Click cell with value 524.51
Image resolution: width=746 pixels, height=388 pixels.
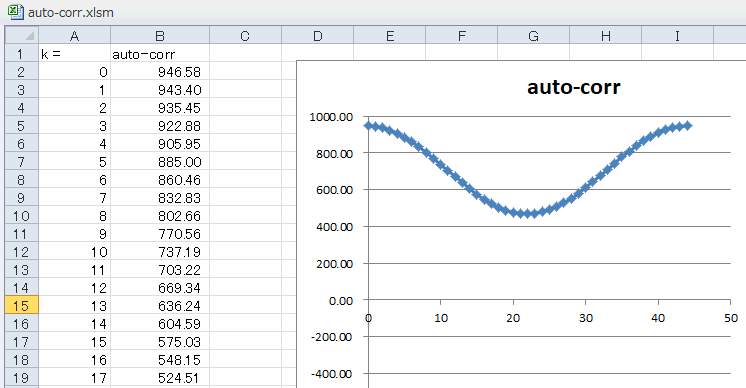click(160, 378)
